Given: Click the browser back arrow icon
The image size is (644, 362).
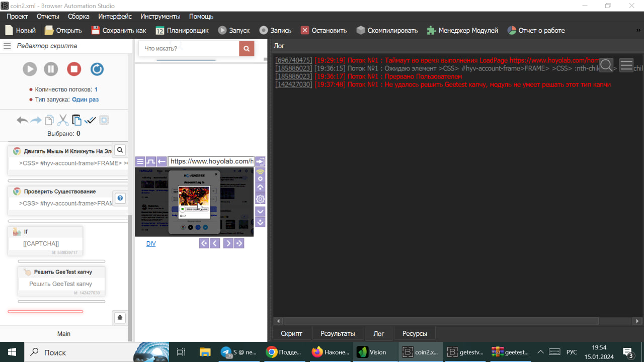Looking at the screenshot, I should (x=162, y=161).
